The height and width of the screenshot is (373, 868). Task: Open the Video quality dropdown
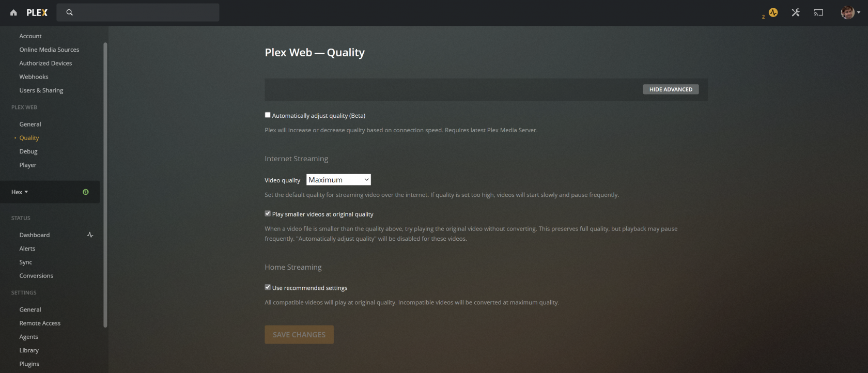pyautogui.click(x=338, y=180)
